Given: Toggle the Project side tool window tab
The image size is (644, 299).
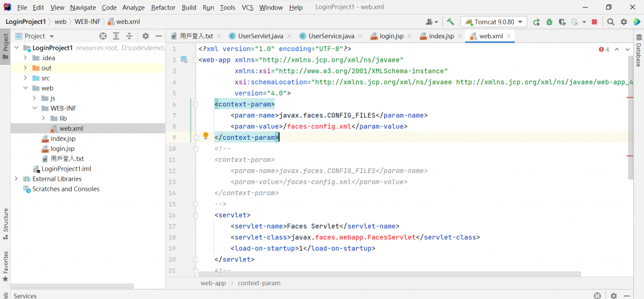Looking at the screenshot, I should 5,46.
